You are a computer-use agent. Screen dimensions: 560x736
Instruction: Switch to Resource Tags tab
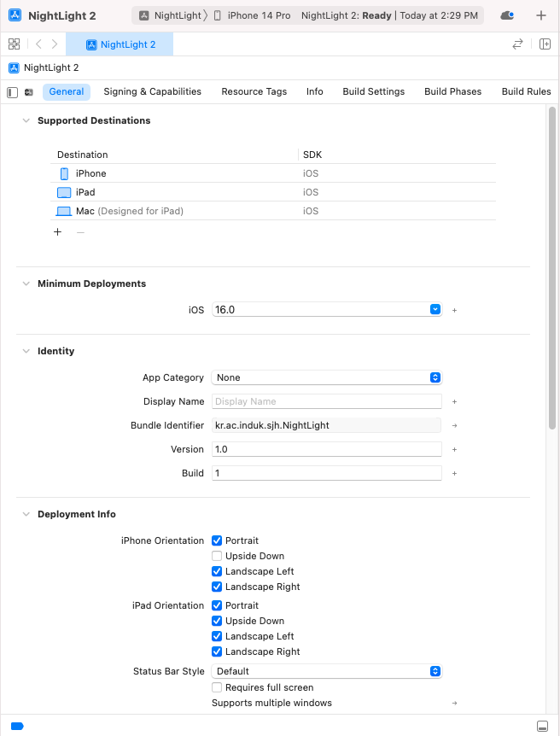(254, 92)
